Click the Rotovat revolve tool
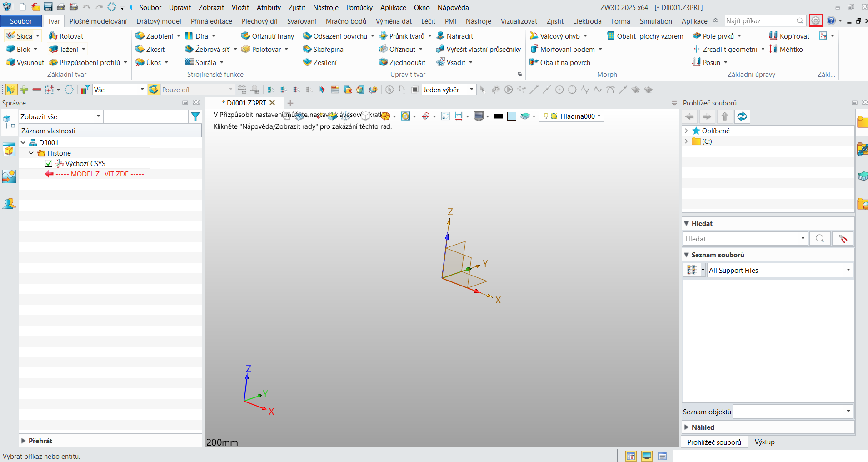This screenshot has width=868, height=462. coord(66,36)
